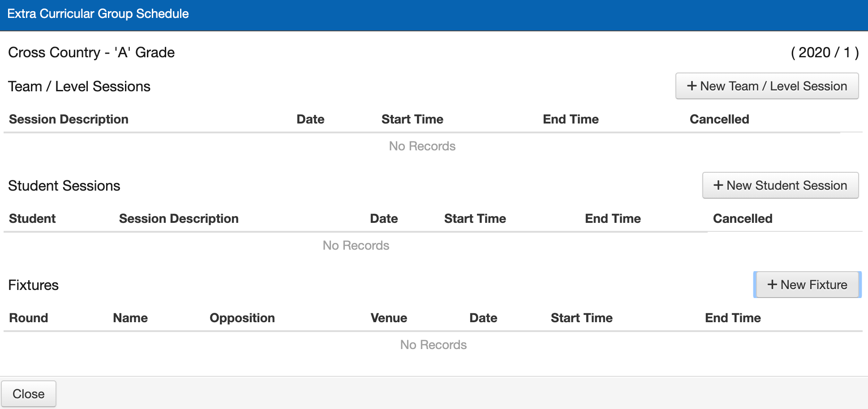Add a new student session

click(780, 185)
